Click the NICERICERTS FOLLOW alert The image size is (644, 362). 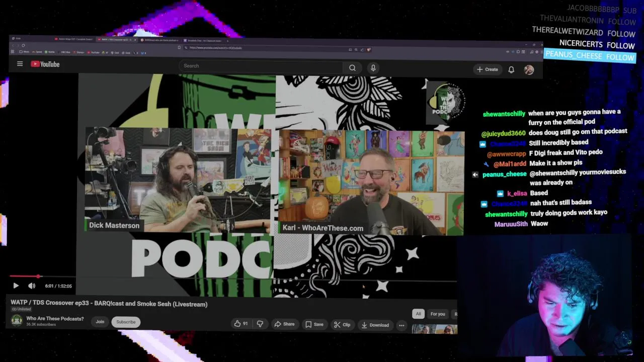[x=597, y=44]
